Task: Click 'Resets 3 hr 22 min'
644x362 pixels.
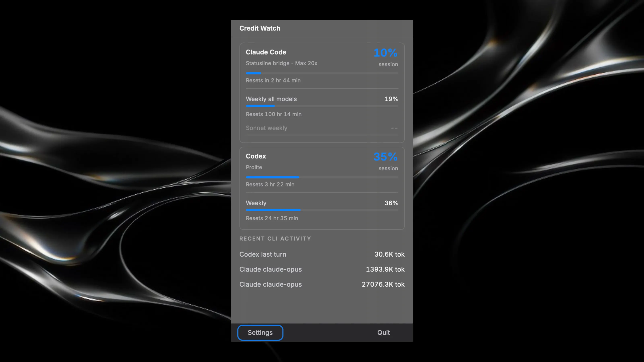Action: (270, 184)
